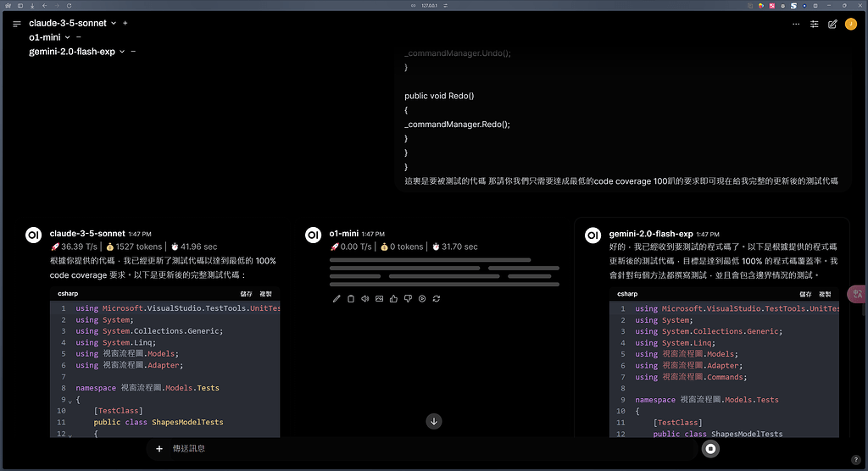Click the 127.0.0.1 address bar

(x=429, y=6)
